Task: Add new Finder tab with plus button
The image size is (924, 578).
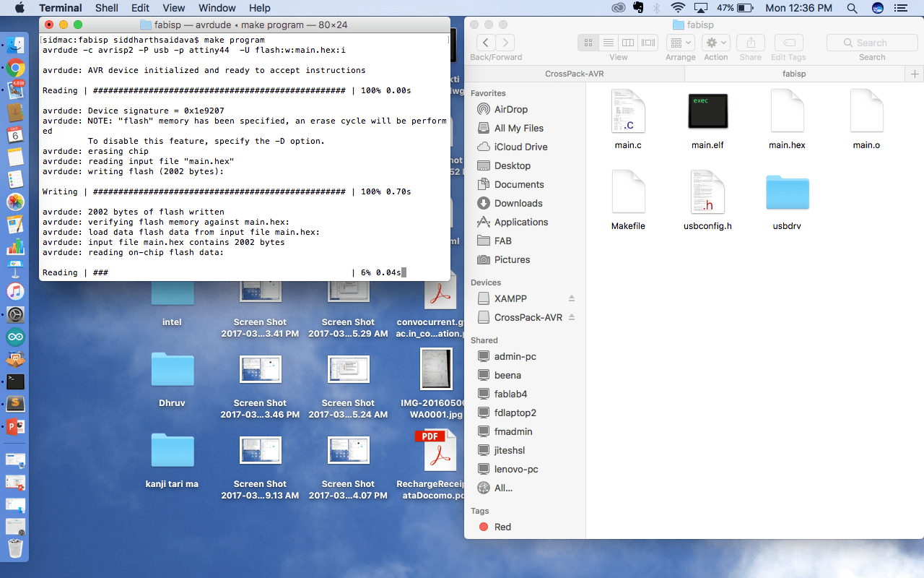Action: point(915,74)
